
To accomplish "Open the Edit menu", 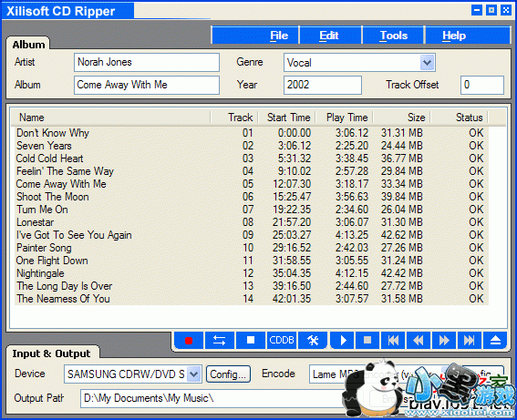I will click(x=329, y=36).
